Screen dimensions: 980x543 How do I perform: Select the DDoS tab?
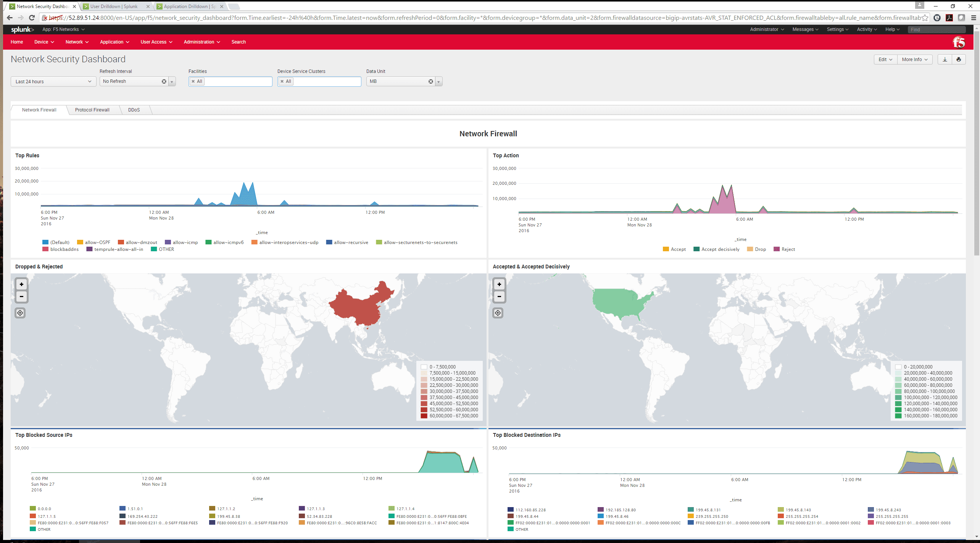(134, 109)
